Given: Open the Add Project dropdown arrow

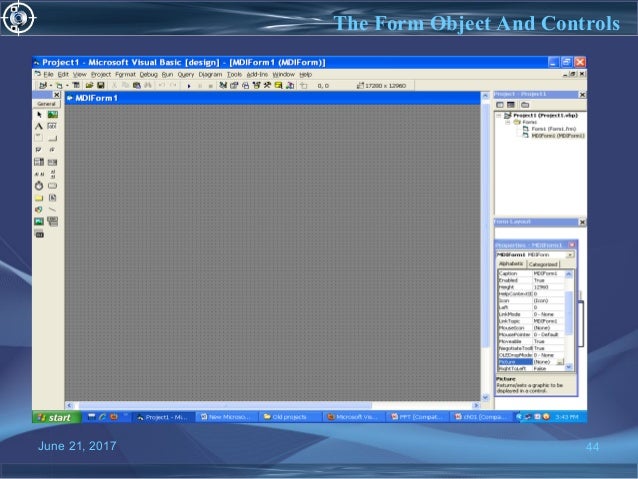Looking at the screenshot, I should coord(50,86).
